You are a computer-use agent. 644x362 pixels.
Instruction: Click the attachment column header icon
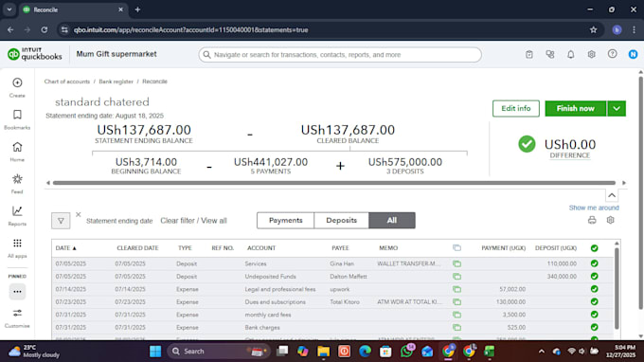click(x=456, y=247)
